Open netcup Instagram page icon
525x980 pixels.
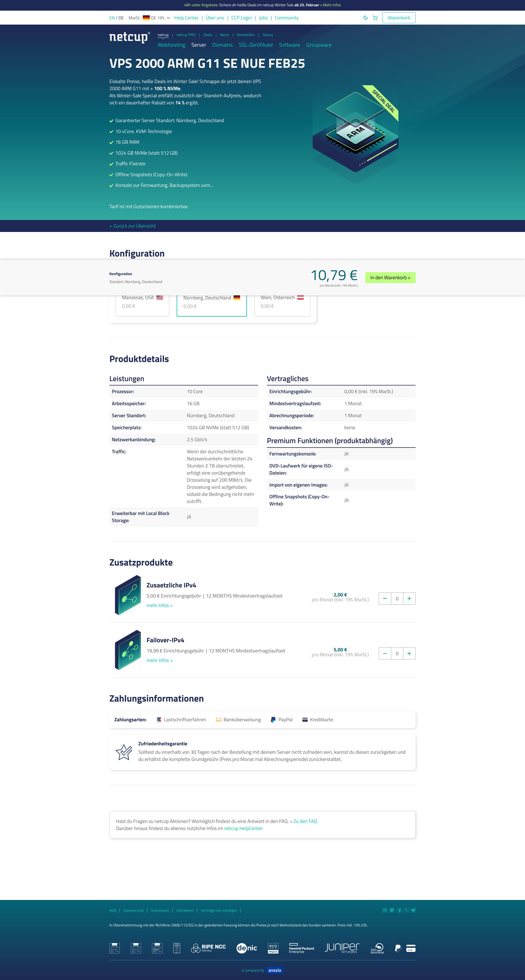[x=385, y=910]
